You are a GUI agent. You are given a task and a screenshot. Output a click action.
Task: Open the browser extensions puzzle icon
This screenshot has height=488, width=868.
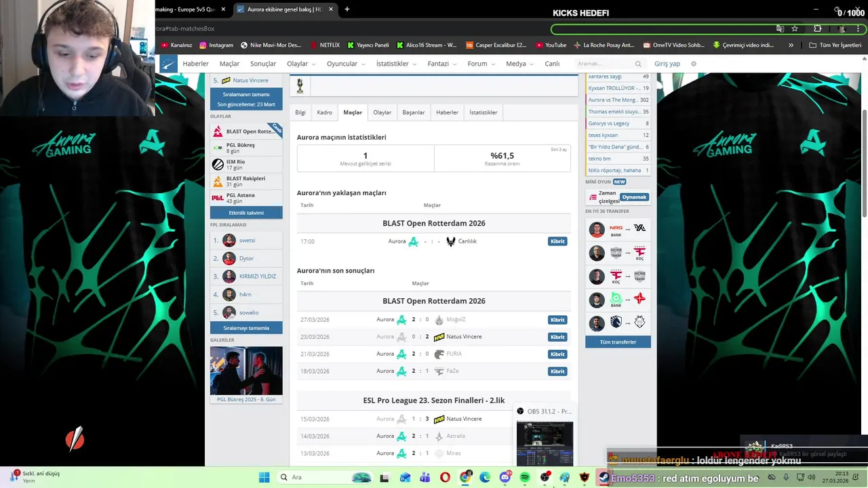(817, 28)
